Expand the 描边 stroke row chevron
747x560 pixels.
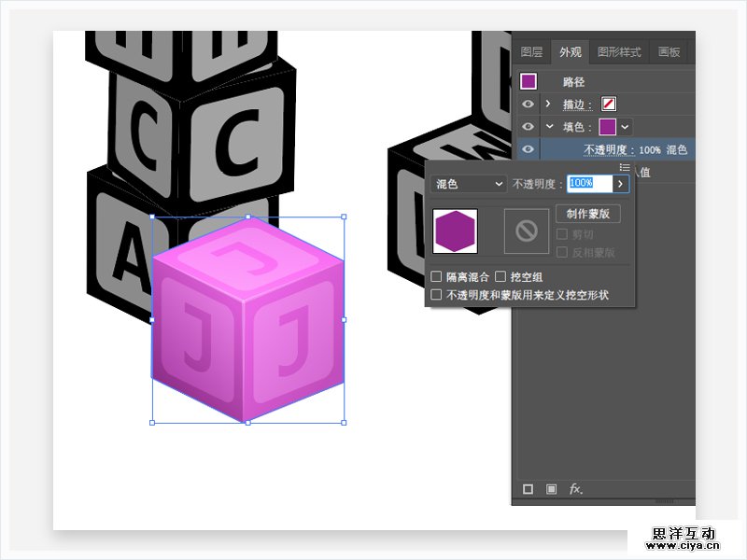click(548, 104)
